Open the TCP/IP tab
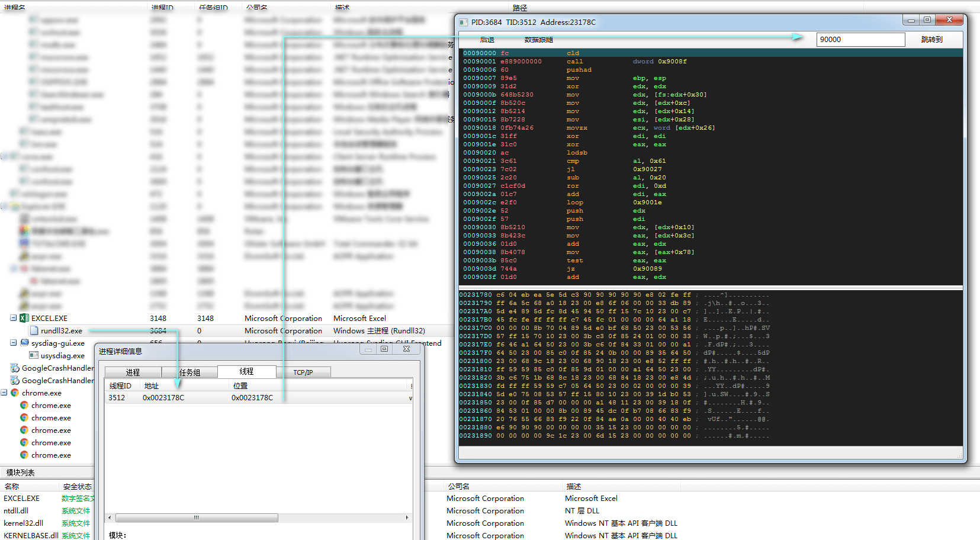980x540 pixels. point(303,372)
